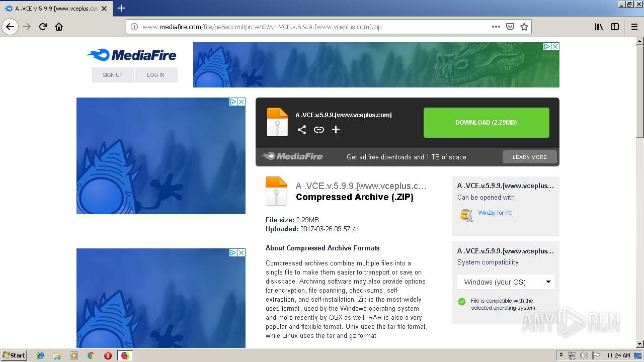The width and height of the screenshot is (644, 362).
Task: Open Windows Explorer from the taskbar
Action: (57, 355)
